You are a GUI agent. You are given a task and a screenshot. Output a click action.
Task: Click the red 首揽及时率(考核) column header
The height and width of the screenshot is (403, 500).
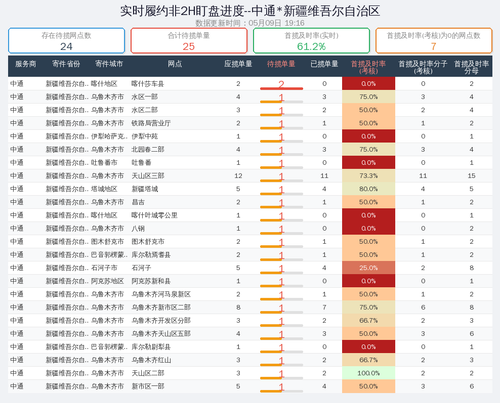pos(368,67)
